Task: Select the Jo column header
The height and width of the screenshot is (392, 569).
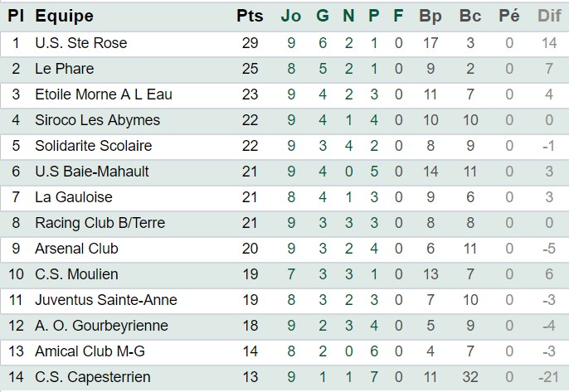Action: point(291,16)
